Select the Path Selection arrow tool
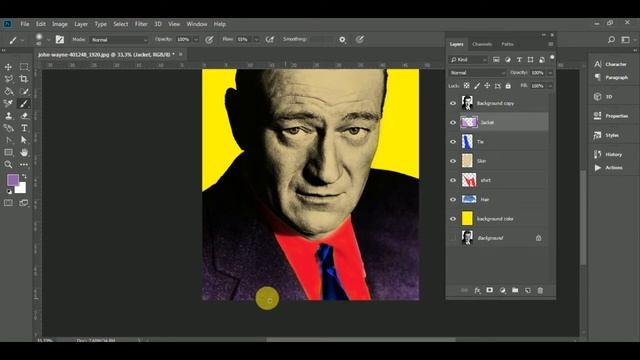The height and width of the screenshot is (360, 640). coord(24,140)
